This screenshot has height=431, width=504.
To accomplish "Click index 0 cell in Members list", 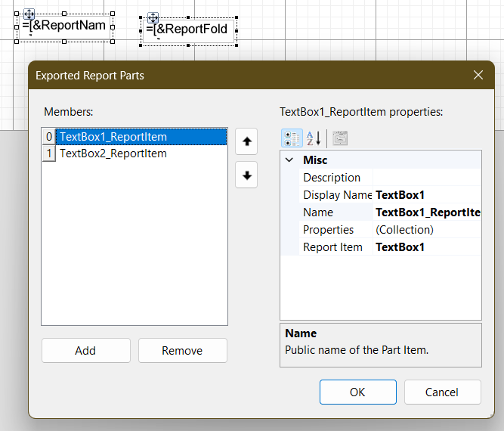I will pos(49,137).
